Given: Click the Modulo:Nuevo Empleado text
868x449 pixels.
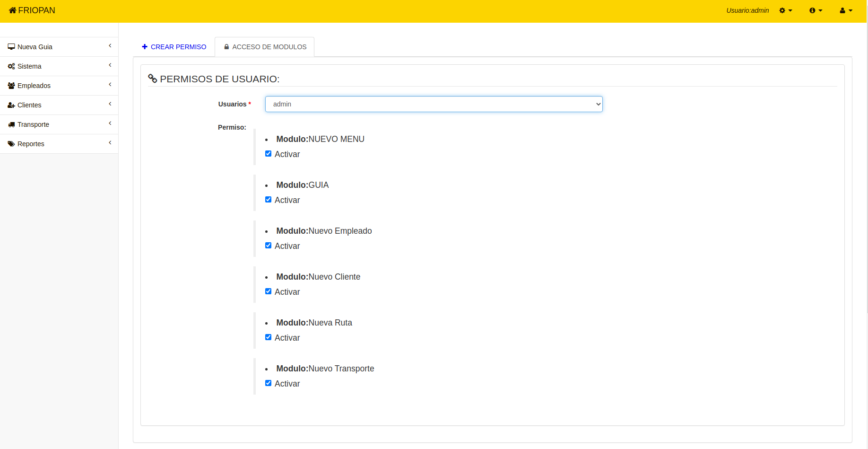Looking at the screenshot, I should [x=324, y=231].
